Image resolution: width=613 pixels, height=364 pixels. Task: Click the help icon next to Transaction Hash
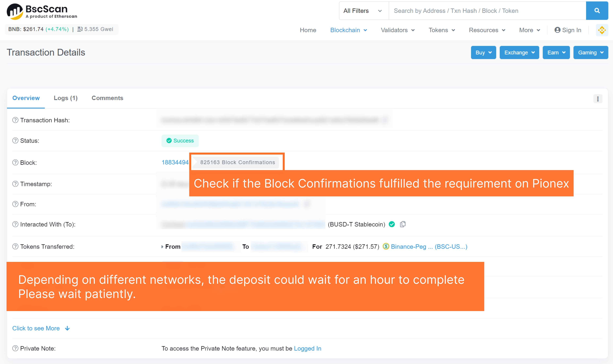(15, 120)
